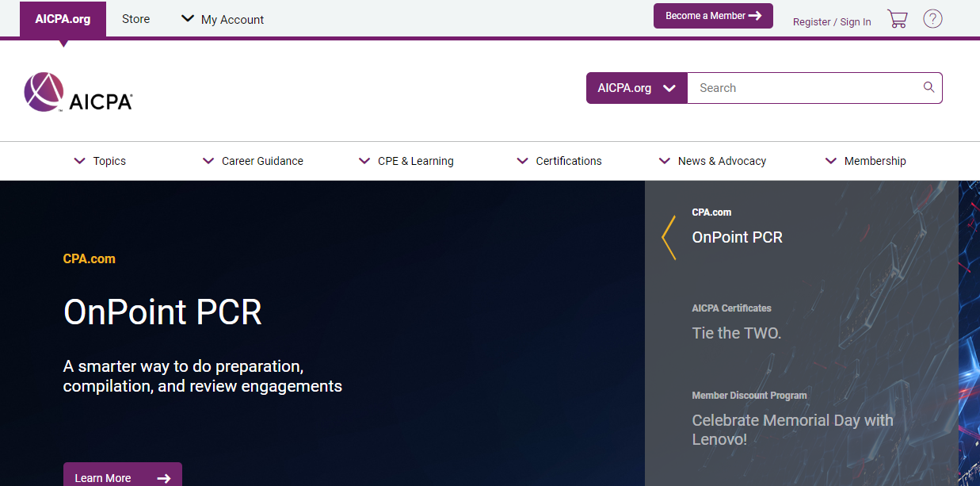This screenshot has height=486, width=980.
Task: Select the carousel chevron next to OnPoint PCR
Action: click(x=669, y=237)
